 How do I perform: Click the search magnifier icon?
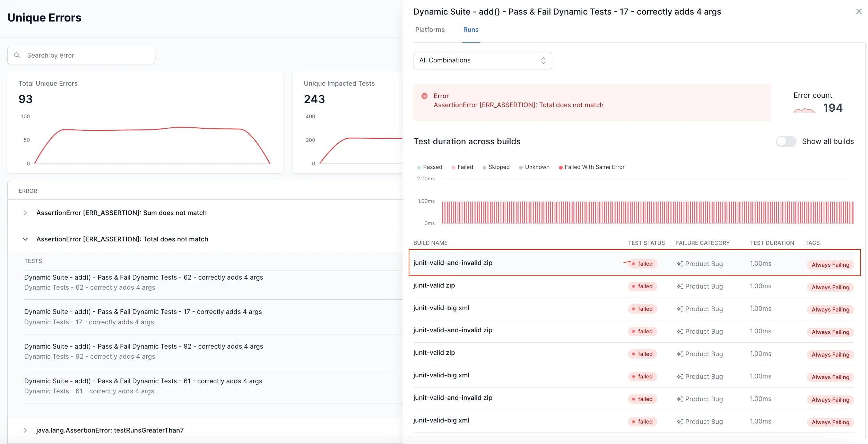click(17, 55)
